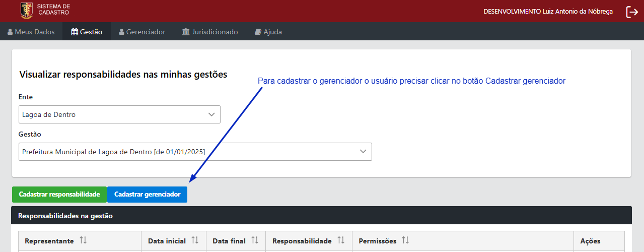The width and height of the screenshot is (644, 252).
Task: Expand the Ente dropdown Lagoa de Dentro
Action: pyautogui.click(x=119, y=114)
